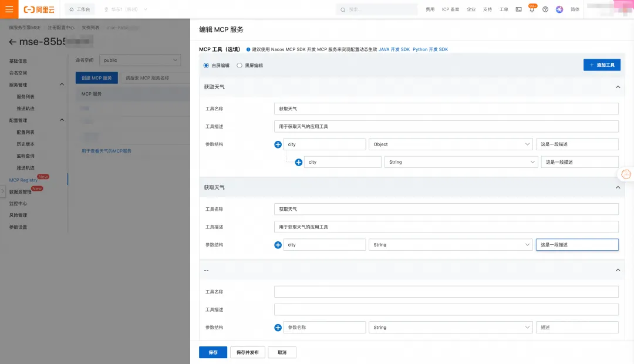Open the AI assistant icon in top bar
This screenshot has width=634, height=364.
(559, 9)
